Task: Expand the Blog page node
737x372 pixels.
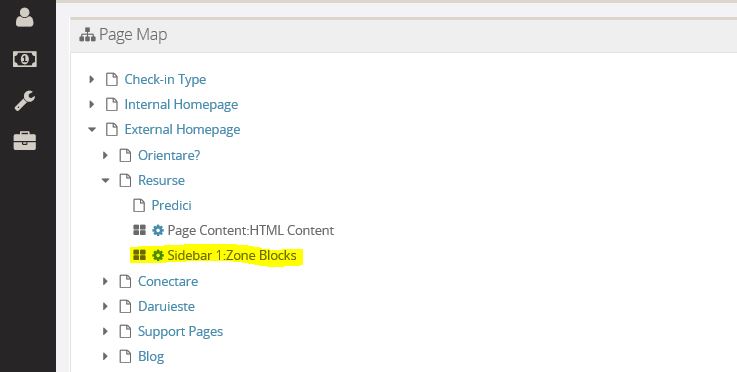Action: 106,356
